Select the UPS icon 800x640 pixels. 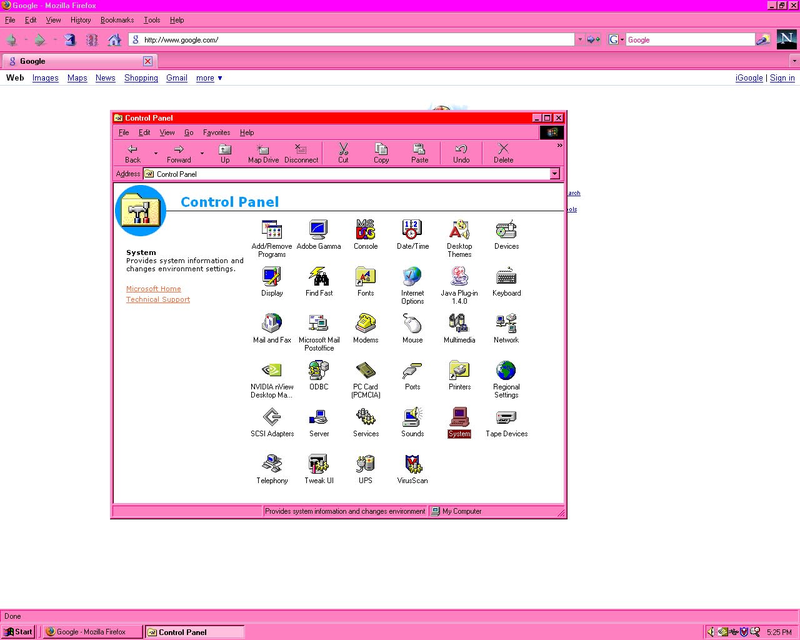click(365, 470)
